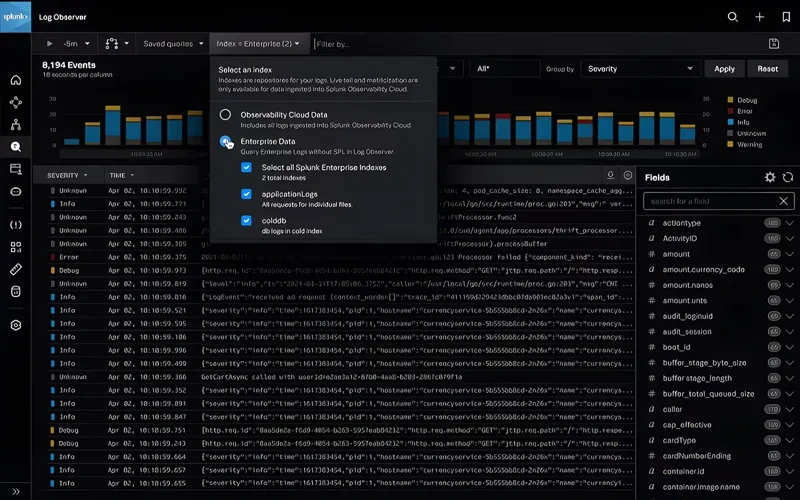Select the audit_loginuid field

click(x=687, y=316)
